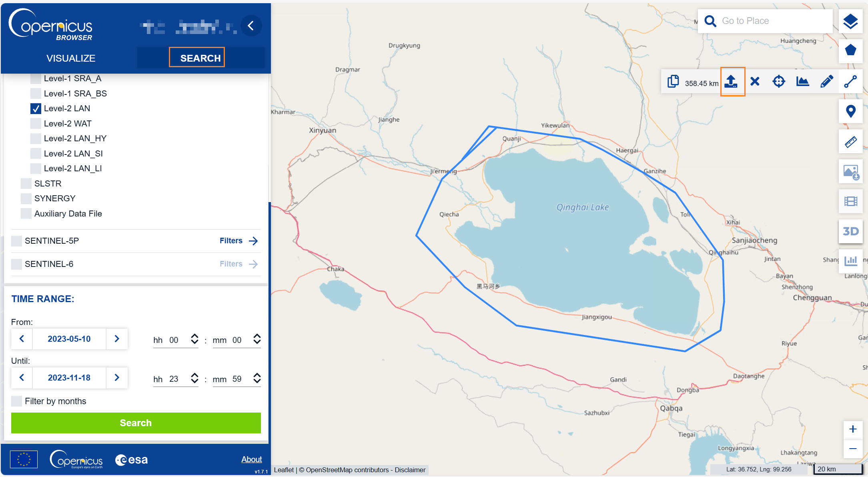This screenshot has width=868, height=477.
Task: Add a point-of-interest marker pin
Action: point(850,111)
